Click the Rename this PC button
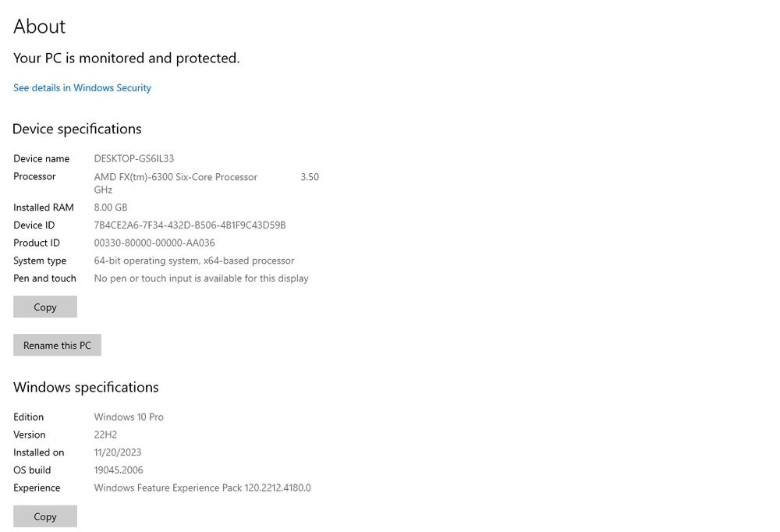This screenshot has height=532, width=780. pos(57,346)
